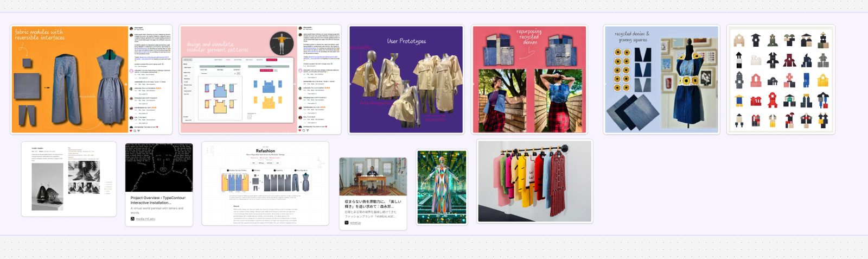
Task: Open the Refashion paper page card
Action: pyautogui.click(x=265, y=184)
